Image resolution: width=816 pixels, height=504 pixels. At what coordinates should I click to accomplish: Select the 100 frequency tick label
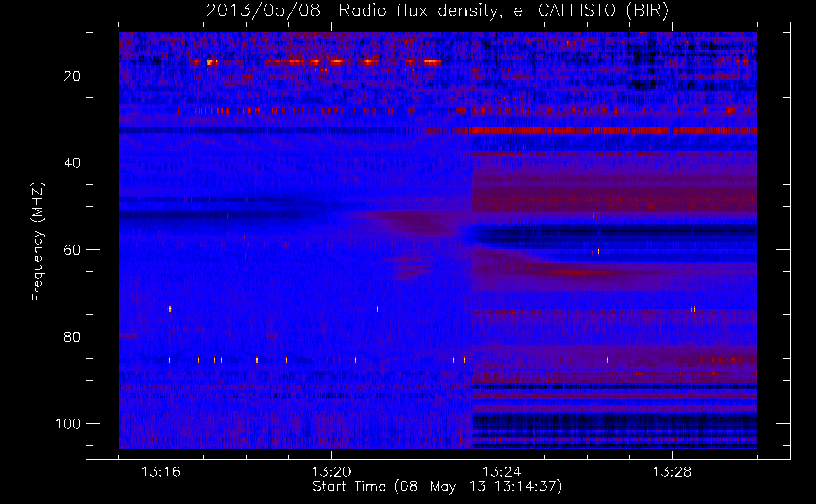[68, 424]
